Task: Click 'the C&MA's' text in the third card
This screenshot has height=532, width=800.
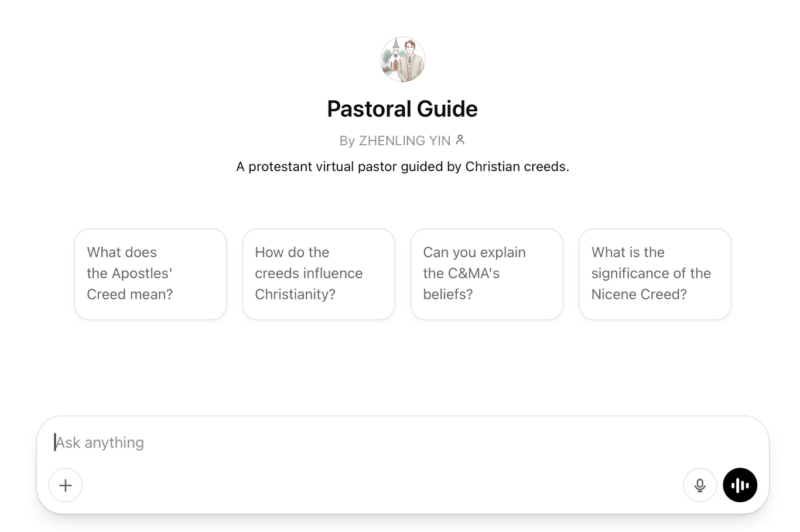Action: 461,273
